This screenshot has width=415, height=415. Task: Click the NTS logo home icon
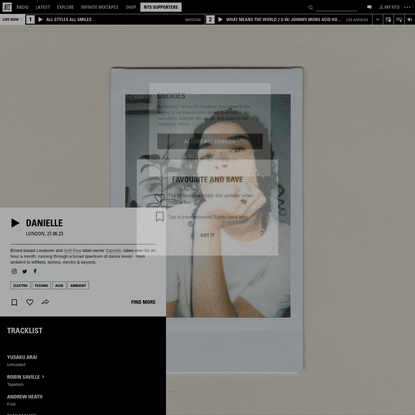(7, 7)
